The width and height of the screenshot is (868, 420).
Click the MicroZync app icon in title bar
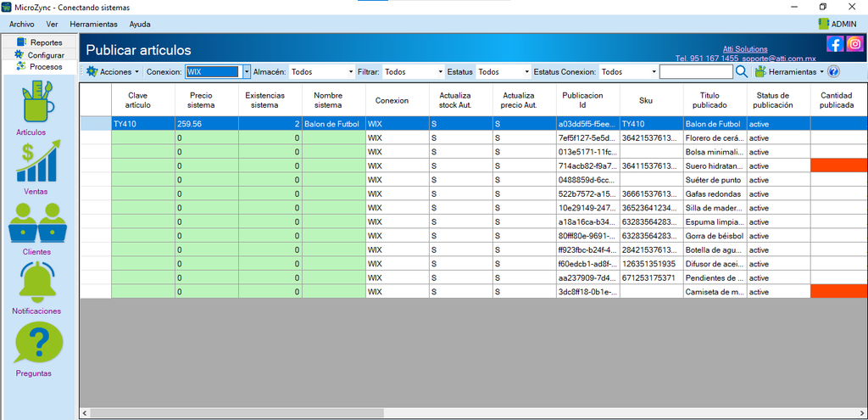coord(7,7)
